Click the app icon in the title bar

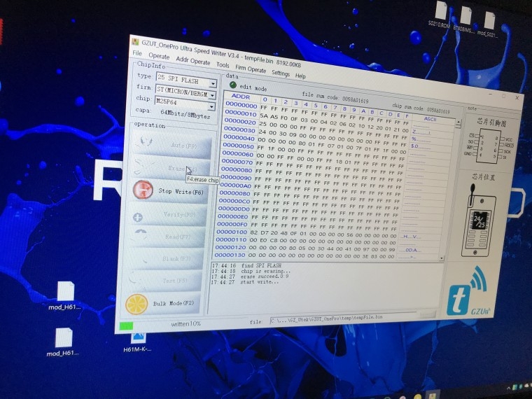135,41
